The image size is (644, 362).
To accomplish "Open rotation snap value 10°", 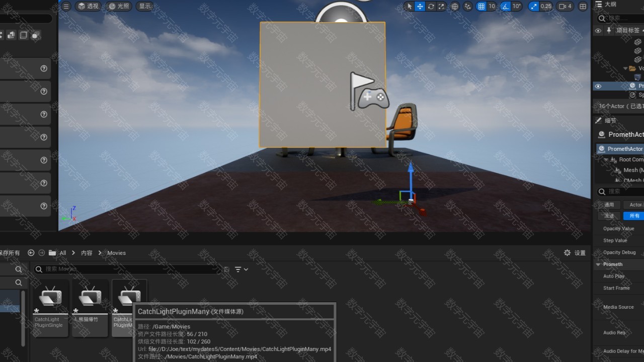I will (x=517, y=6).
